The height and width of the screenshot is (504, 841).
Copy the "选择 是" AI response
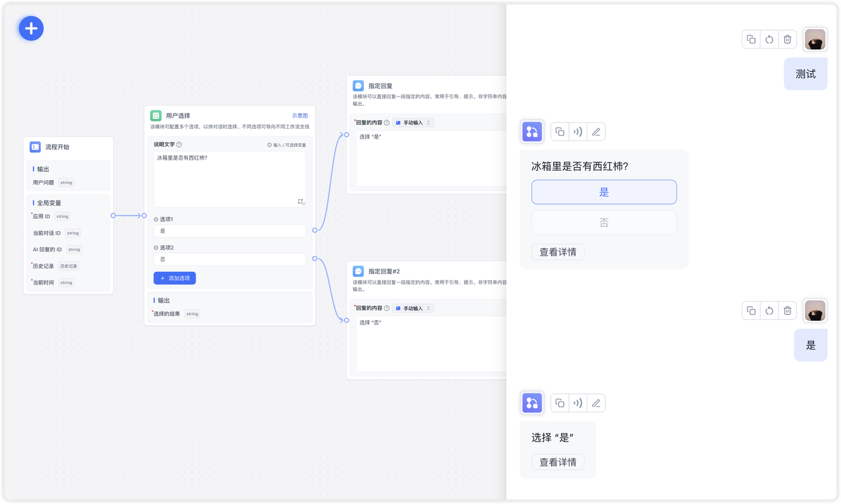click(560, 403)
